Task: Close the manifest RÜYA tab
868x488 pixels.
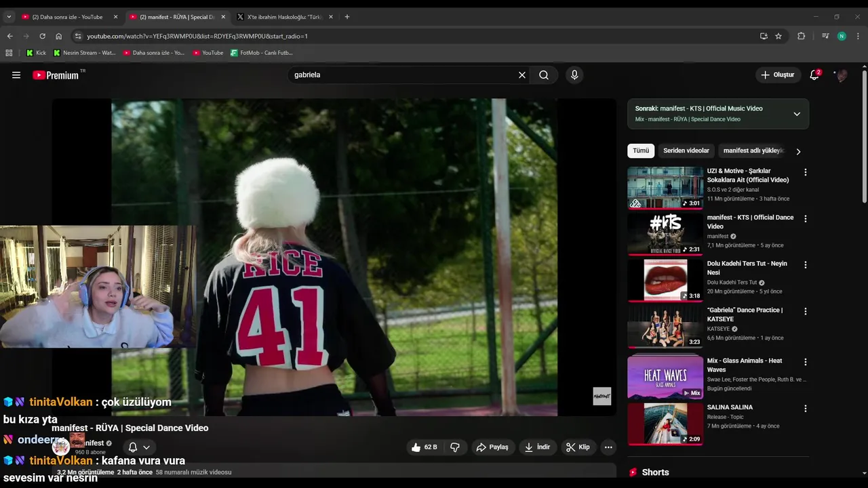Action: click(x=223, y=17)
